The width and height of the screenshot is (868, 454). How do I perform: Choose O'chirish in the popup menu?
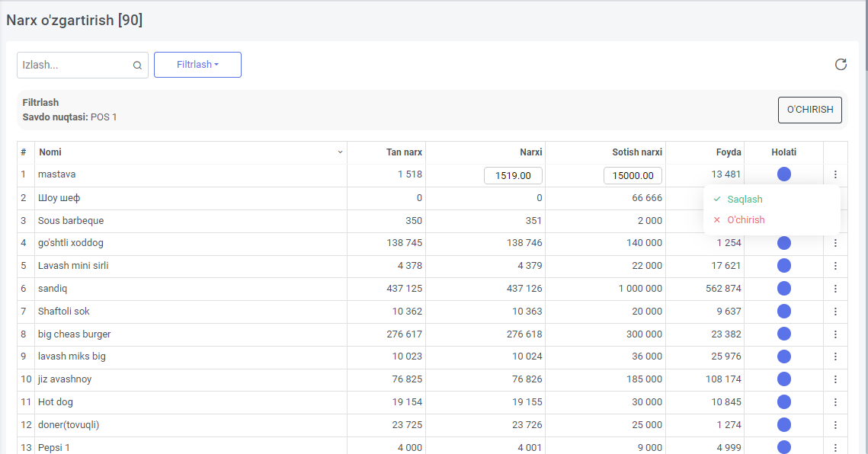click(x=745, y=220)
